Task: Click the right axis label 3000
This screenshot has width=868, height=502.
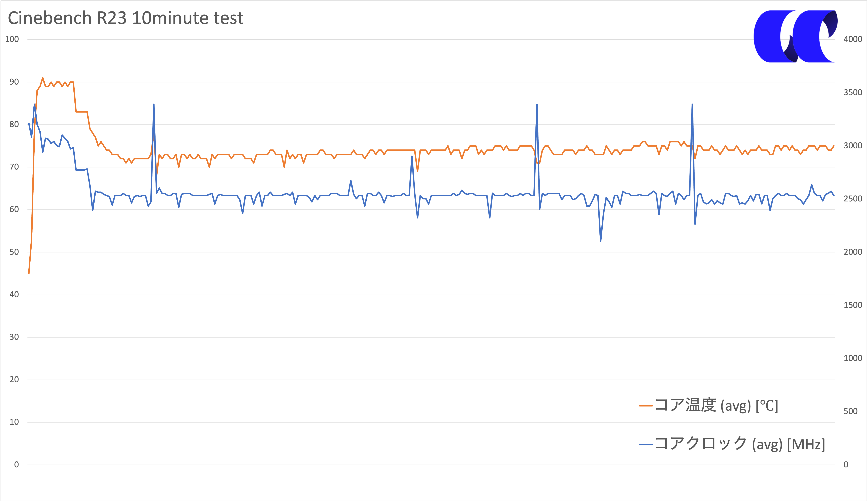Action: [853, 146]
